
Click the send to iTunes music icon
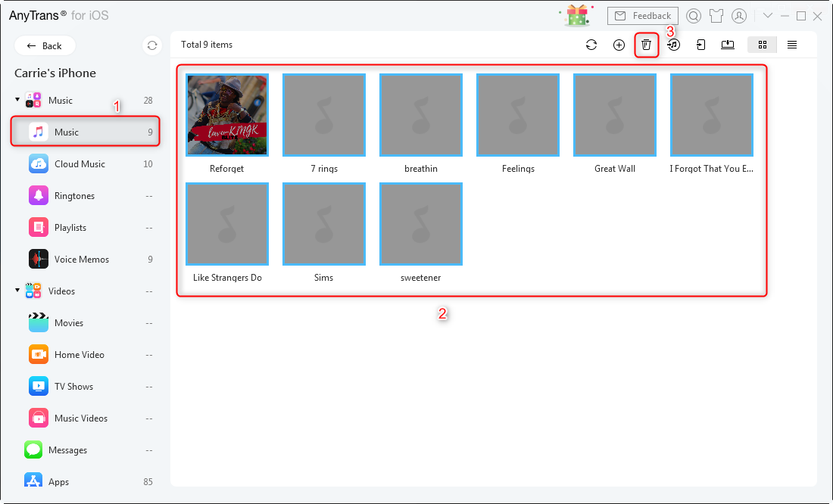click(x=674, y=45)
